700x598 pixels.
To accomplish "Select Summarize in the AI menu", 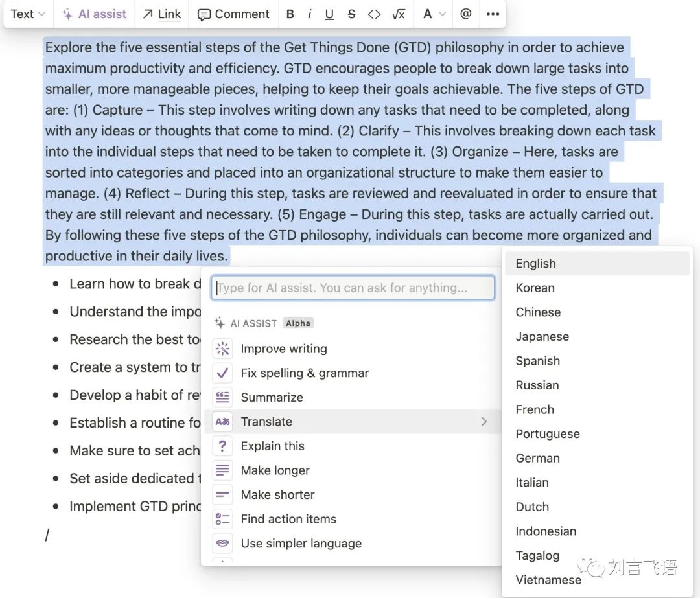I will (272, 397).
